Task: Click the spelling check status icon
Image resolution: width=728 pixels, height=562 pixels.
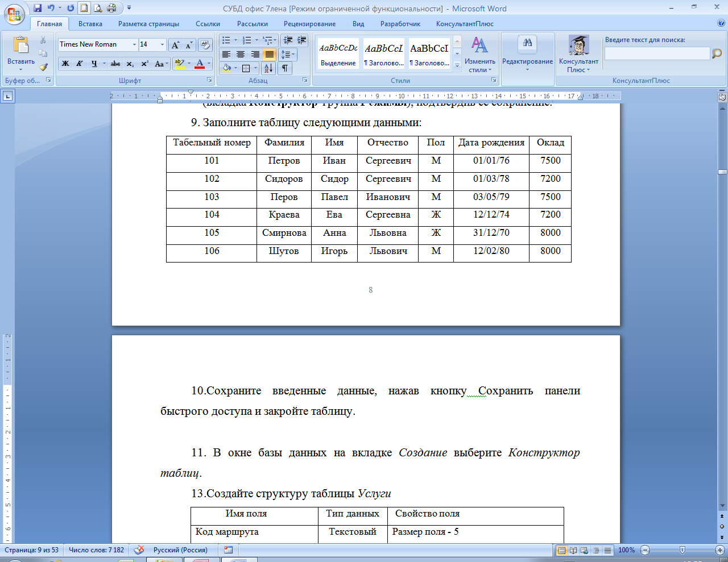Action: coord(139,550)
